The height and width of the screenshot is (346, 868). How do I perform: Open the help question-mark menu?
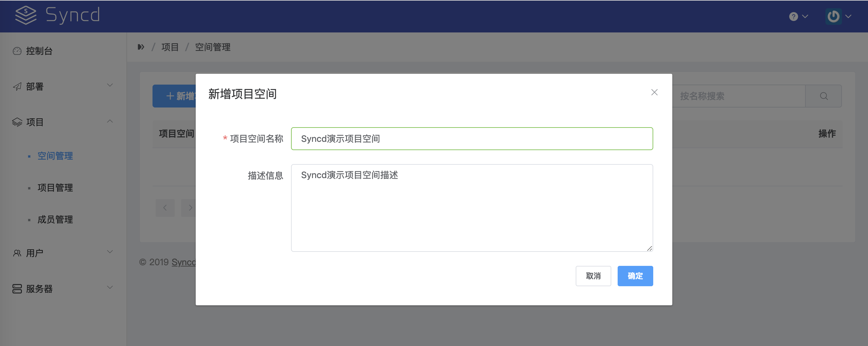point(794,17)
